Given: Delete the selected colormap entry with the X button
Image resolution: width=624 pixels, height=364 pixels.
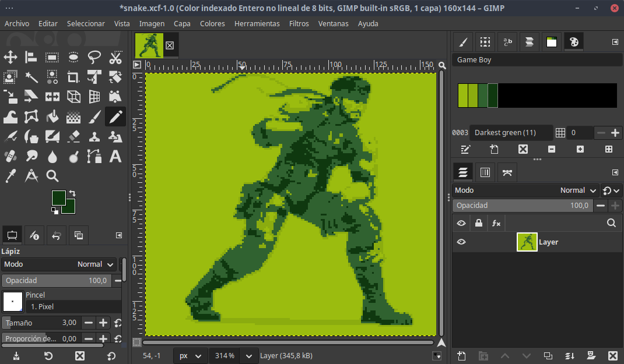Looking at the screenshot, I should (x=523, y=150).
